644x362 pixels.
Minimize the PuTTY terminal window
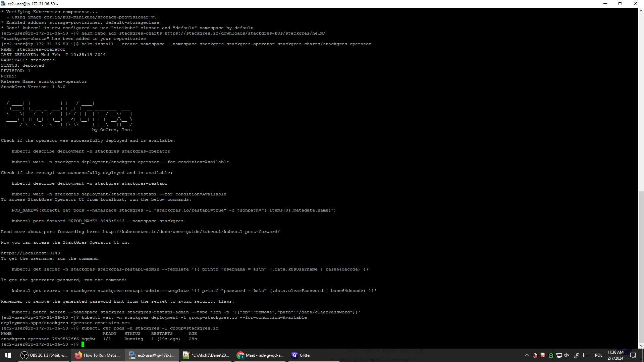pos(605,4)
